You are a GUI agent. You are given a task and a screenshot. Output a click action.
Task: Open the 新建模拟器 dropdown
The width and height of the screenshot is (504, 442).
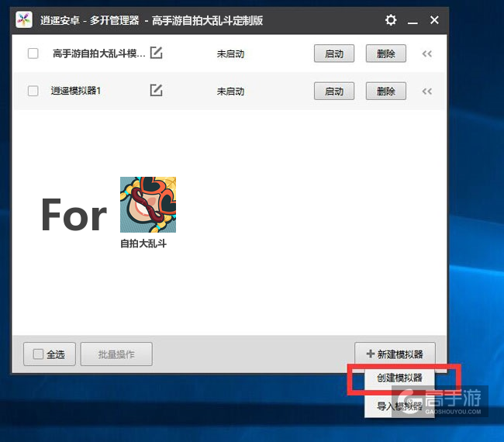click(x=395, y=354)
